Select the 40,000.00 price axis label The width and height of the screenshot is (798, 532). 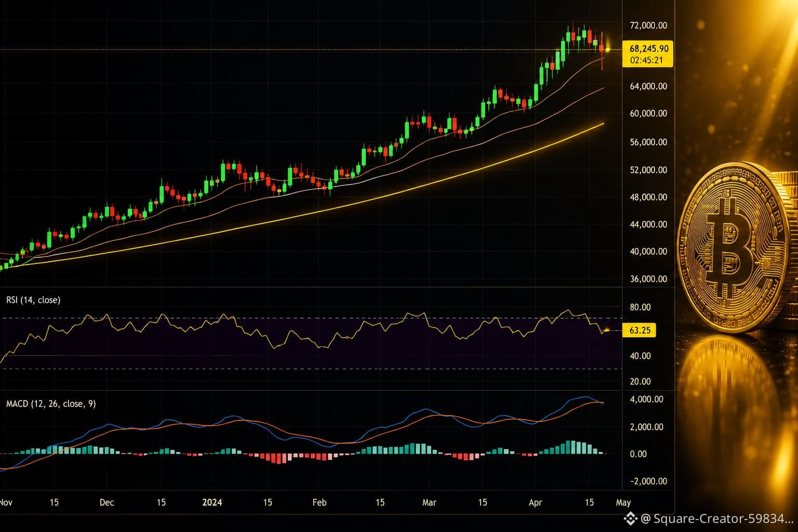point(648,251)
